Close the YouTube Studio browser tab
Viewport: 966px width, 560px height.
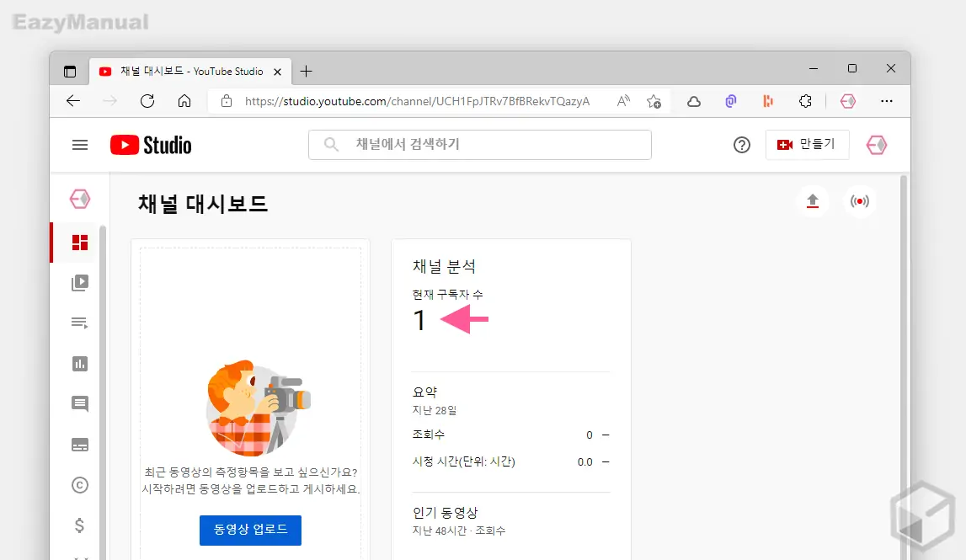[278, 72]
